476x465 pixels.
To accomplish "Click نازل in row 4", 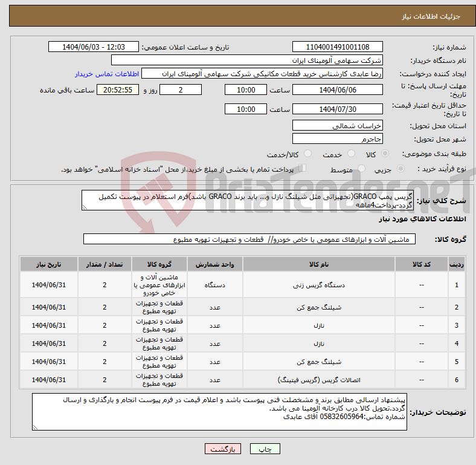I will pyautogui.click(x=319, y=343).
